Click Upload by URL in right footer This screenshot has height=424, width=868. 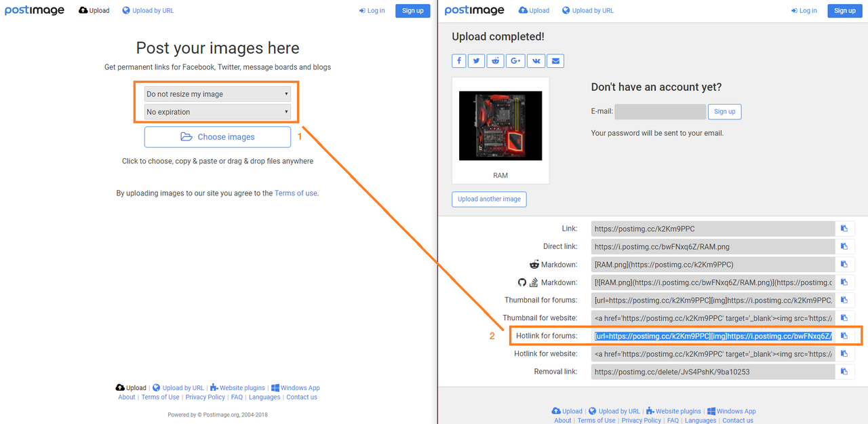614,411
